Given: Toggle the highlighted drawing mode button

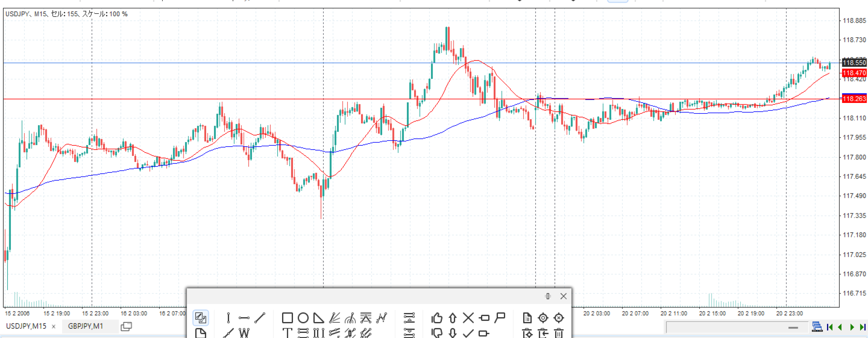Looking at the screenshot, I should 200,318.
